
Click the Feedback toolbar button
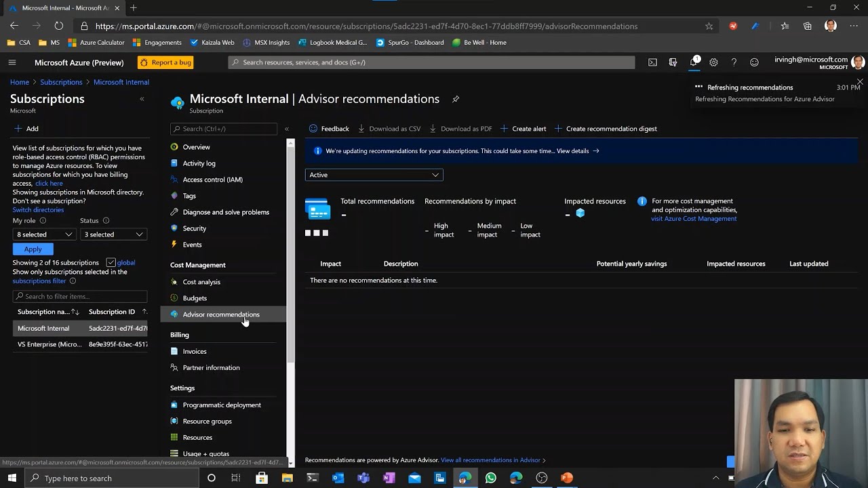point(329,129)
